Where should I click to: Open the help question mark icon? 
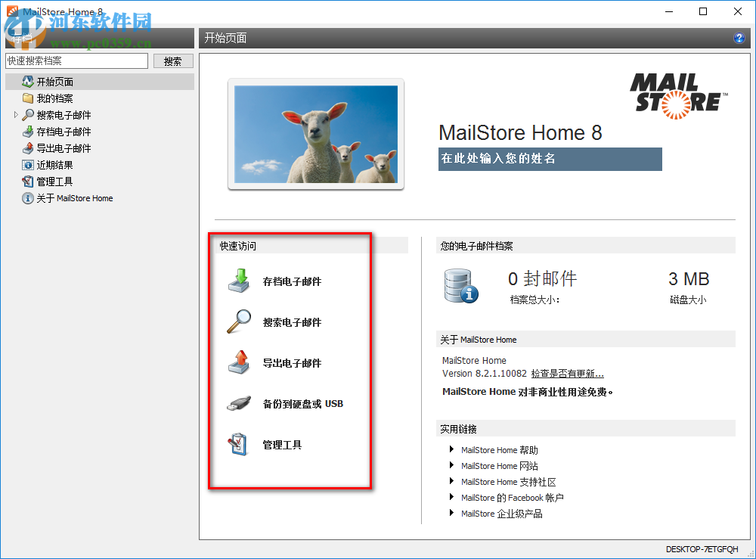(x=739, y=38)
